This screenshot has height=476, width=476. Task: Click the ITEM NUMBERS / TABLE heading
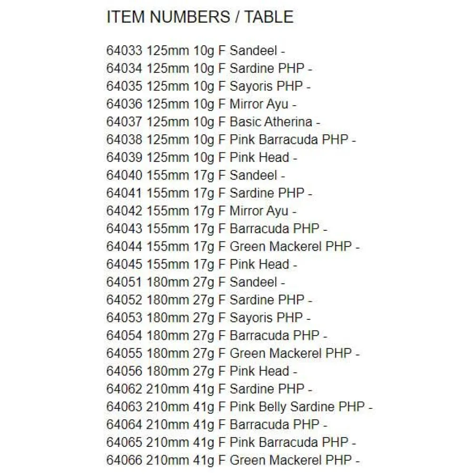(199, 17)
